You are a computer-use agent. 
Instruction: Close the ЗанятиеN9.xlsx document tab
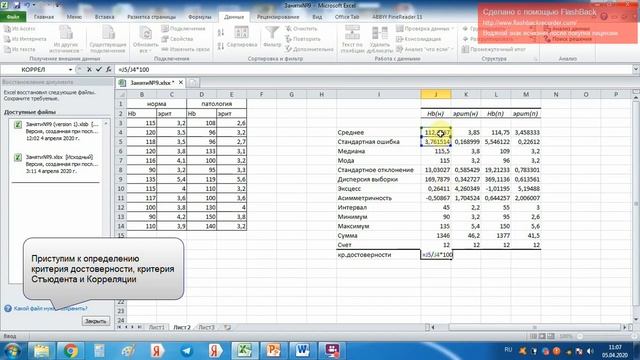(181, 82)
